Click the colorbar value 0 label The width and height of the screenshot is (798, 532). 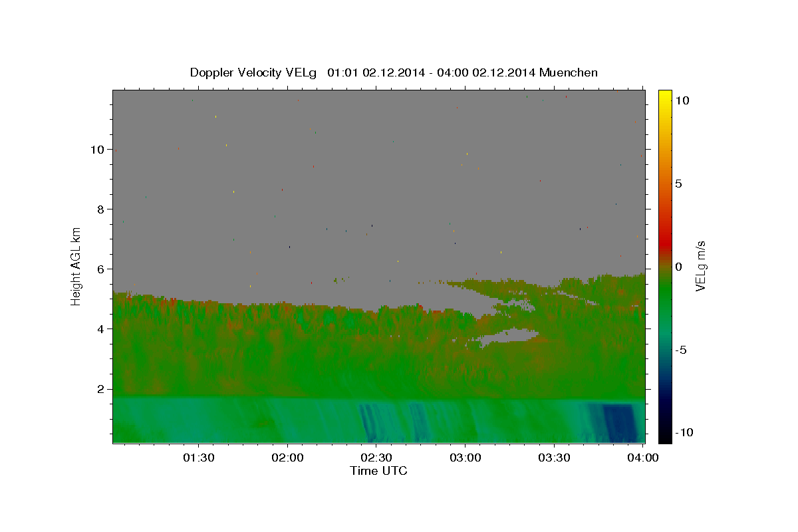(678, 267)
